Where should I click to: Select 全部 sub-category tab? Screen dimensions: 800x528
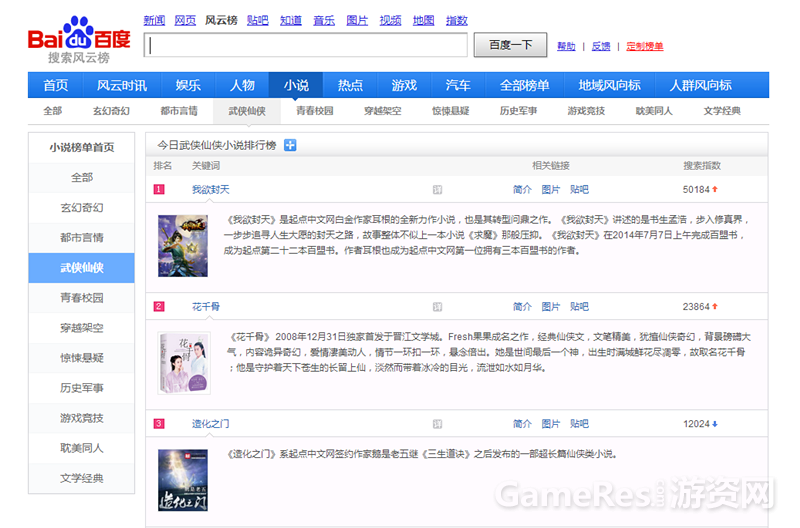53,111
